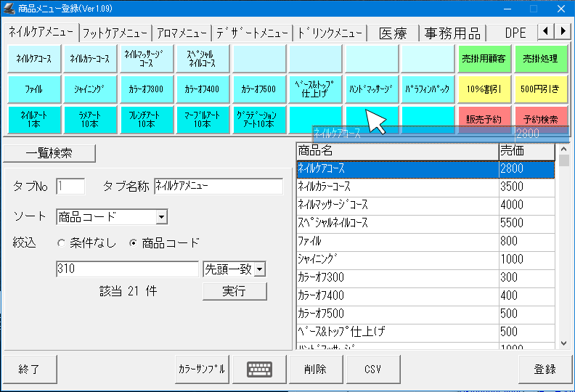
Task: Switch to the アロマメニュー tab
Action: (182, 33)
